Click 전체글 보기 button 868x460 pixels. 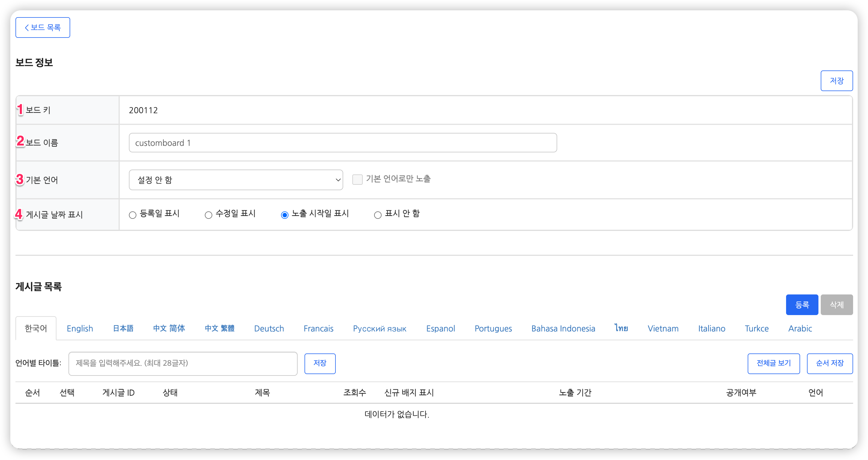point(773,363)
